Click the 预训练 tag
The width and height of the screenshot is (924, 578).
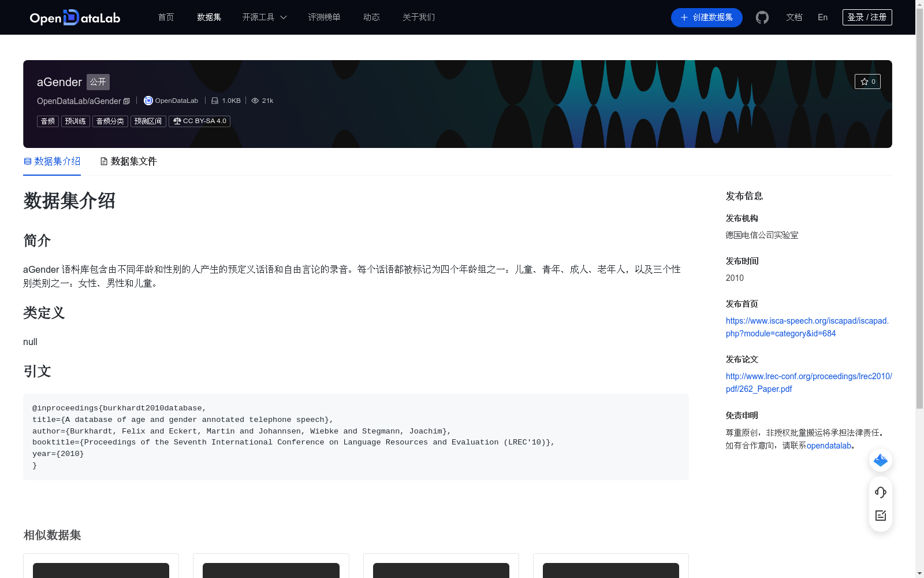click(76, 121)
